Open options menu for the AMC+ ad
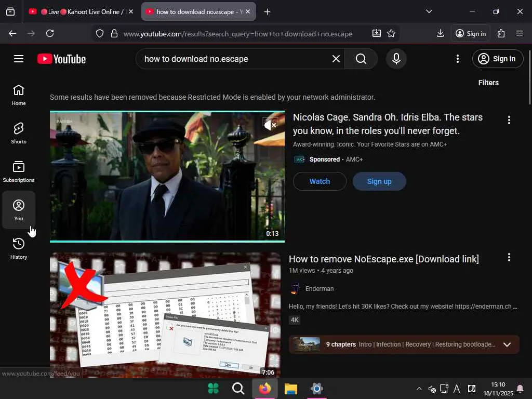This screenshot has height=399, width=532. pos(509,120)
